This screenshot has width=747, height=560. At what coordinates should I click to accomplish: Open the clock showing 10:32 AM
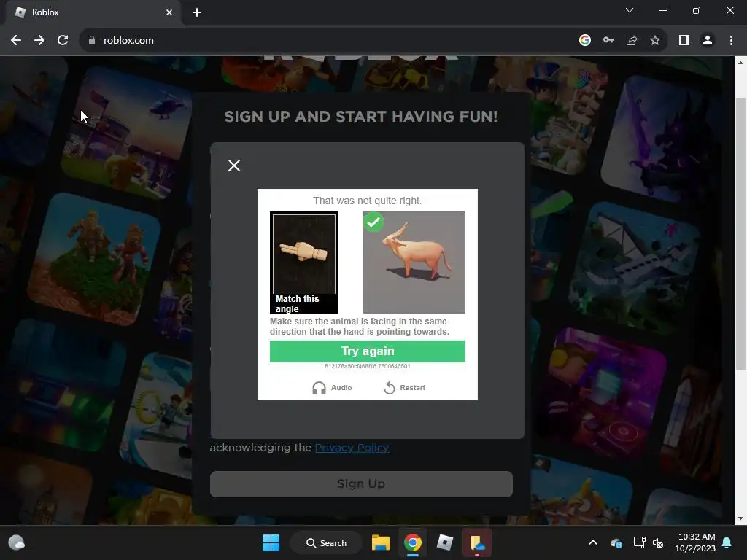click(x=694, y=542)
